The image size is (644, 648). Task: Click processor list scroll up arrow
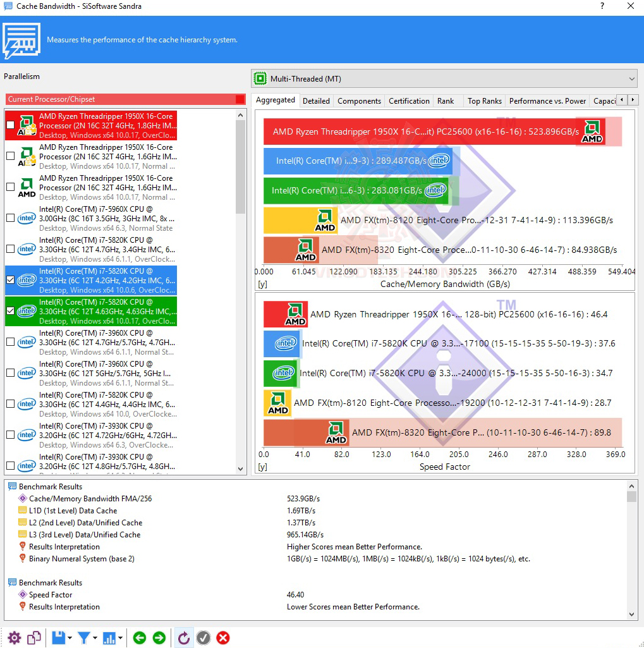240,115
